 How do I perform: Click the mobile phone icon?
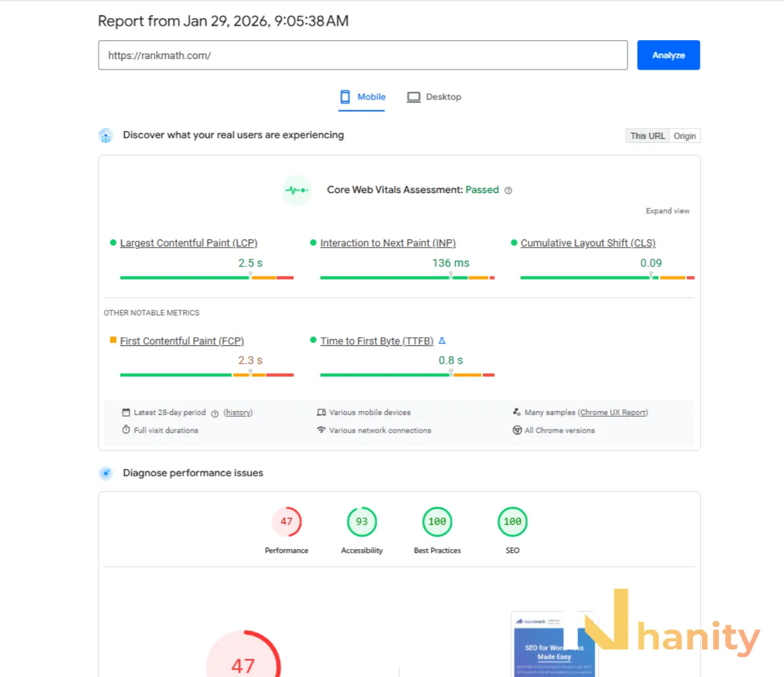[x=345, y=97]
